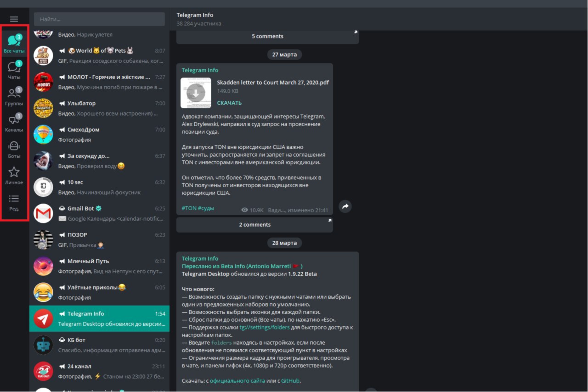Click the views eye icon showing 10.9K
Image resolution: width=588 pixels, height=392 pixels.
[244, 210]
